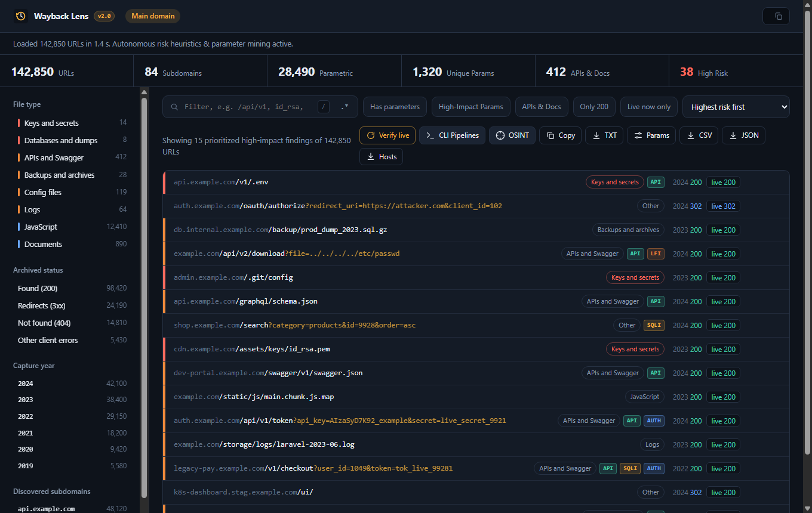Select APIs and Swagger in the sidebar

tap(72, 157)
